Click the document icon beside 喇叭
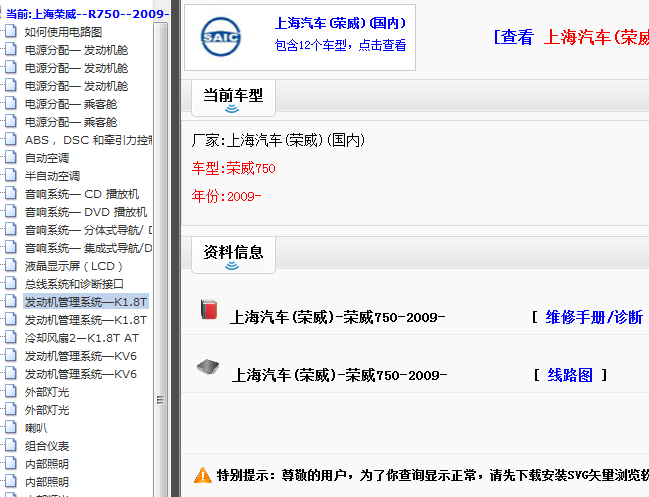This screenshot has width=649, height=497. coord(11,428)
